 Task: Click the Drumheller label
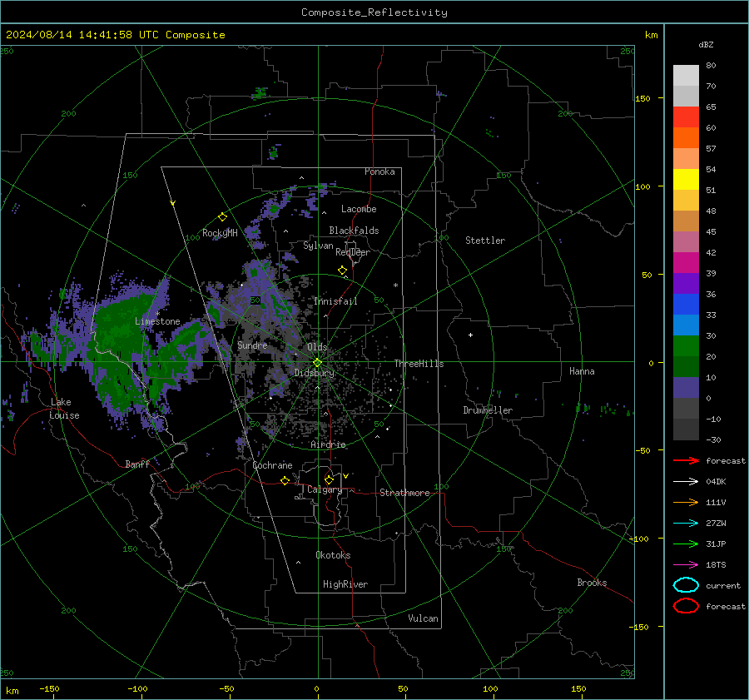pos(488,410)
